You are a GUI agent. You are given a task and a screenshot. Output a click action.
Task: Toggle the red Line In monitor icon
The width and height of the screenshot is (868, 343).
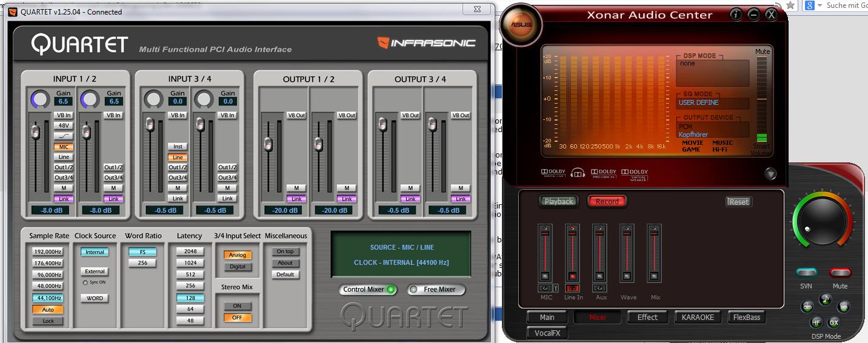(572, 288)
